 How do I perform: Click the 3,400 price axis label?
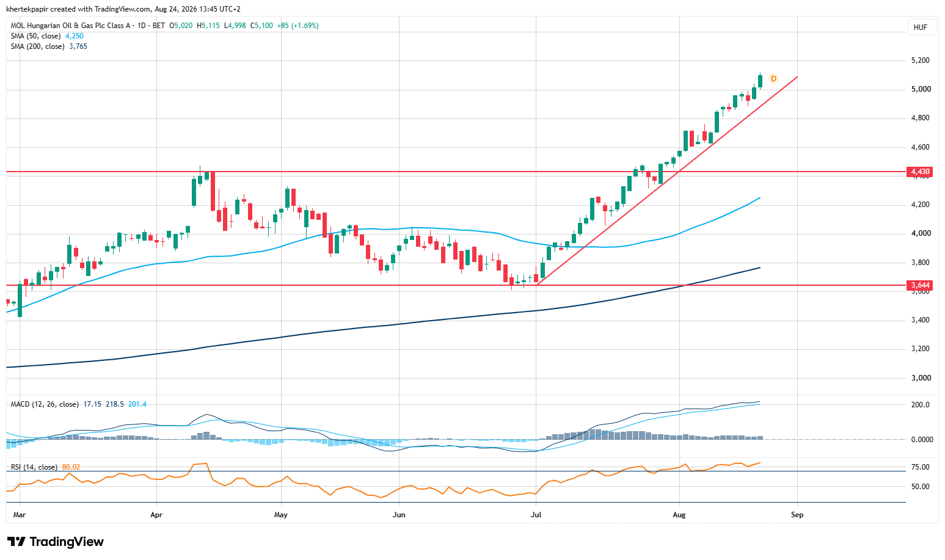(921, 320)
